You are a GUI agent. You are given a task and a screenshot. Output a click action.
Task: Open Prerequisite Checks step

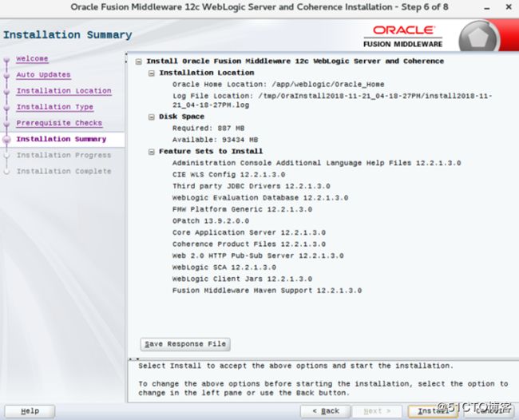coord(59,123)
